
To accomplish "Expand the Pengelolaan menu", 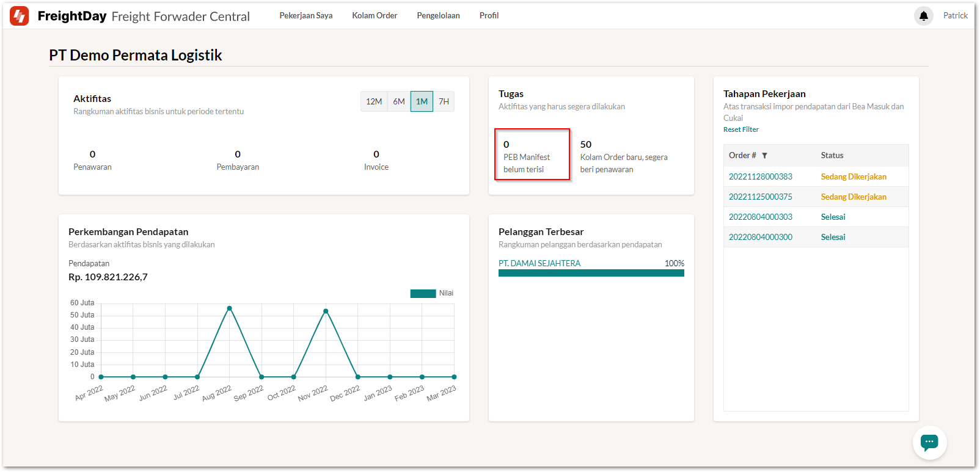I will [438, 16].
